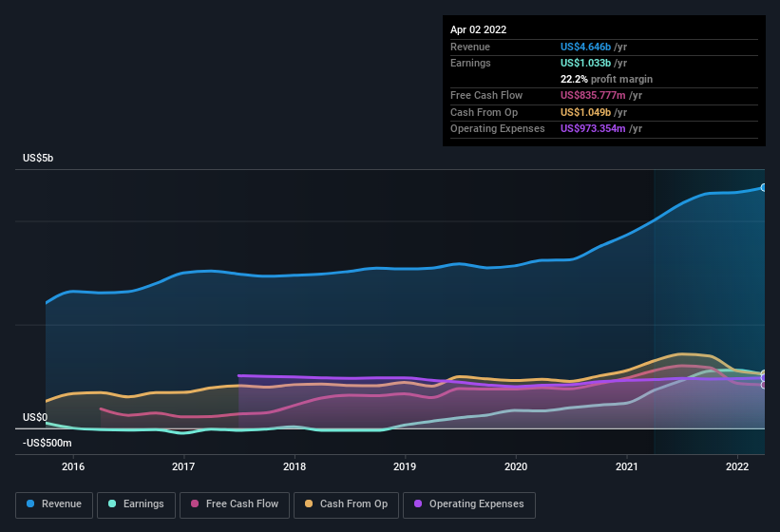
Task: Click the 2022 x-axis label
Action: pyautogui.click(x=737, y=466)
